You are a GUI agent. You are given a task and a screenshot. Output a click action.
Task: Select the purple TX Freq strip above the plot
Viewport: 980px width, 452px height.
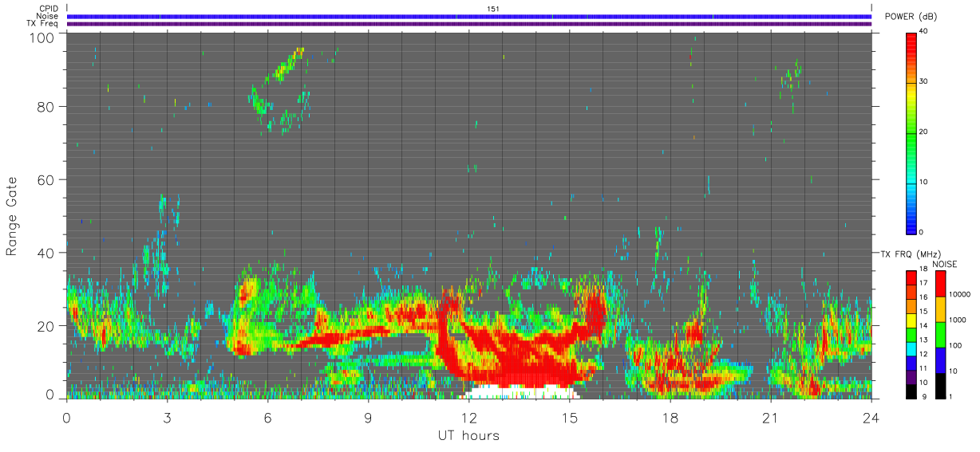(x=469, y=24)
